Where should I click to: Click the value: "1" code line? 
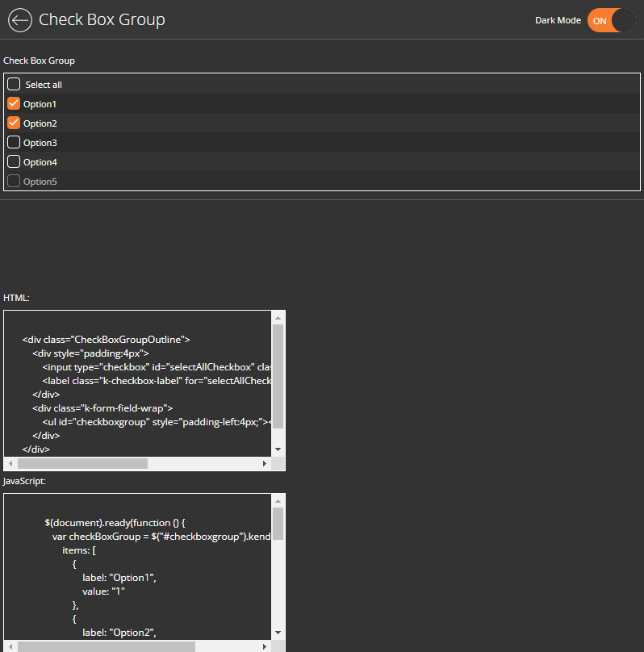(x=103, y=591)
